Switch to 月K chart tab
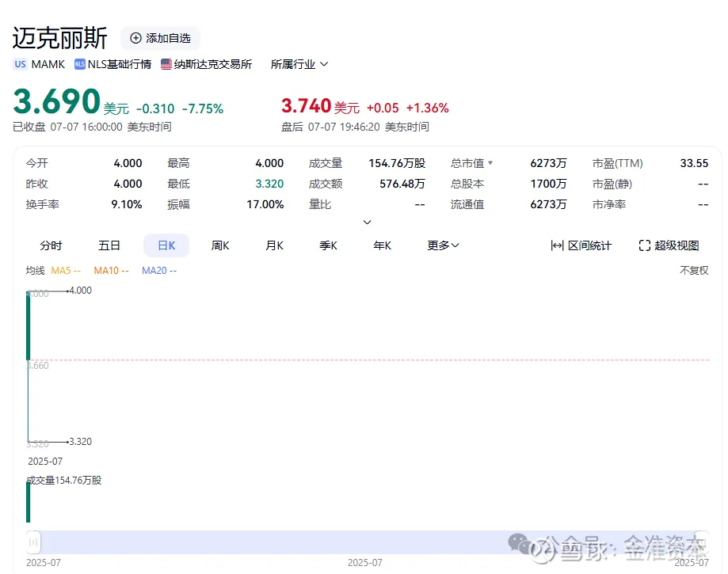The height and width of the screenshot is (574, 728). click(274, 245)
